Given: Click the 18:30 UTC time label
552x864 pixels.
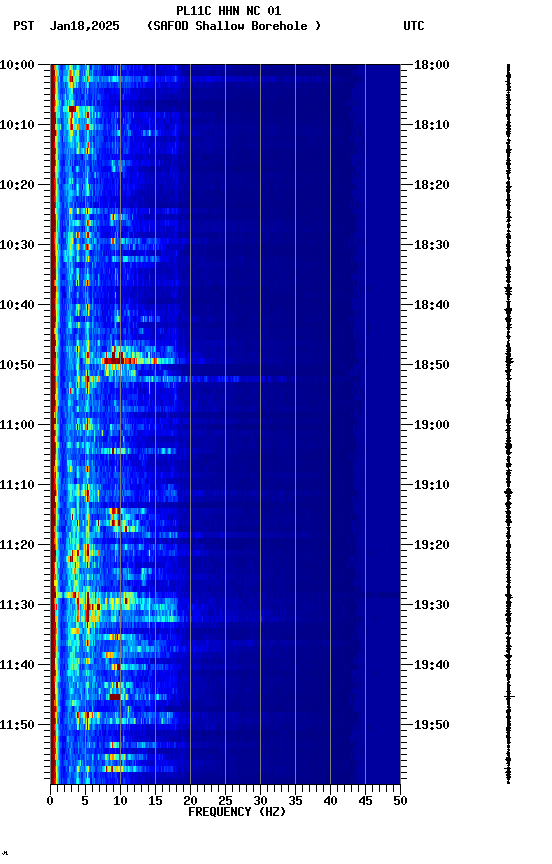Looking at the screenshot, I should click(432, 245).
